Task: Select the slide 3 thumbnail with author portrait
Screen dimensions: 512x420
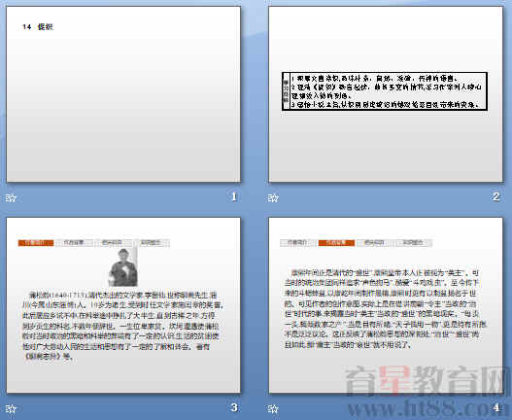Action: click(123, 305)
